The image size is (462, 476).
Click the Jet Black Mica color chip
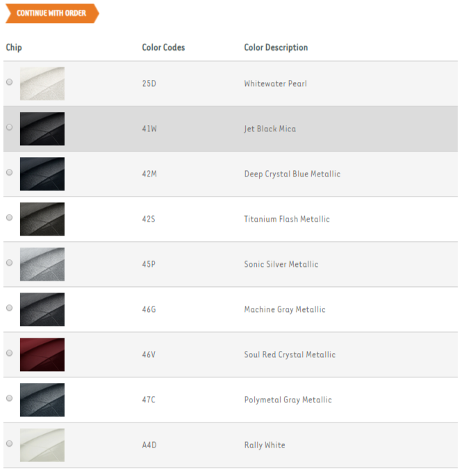(x=42, y=129)
